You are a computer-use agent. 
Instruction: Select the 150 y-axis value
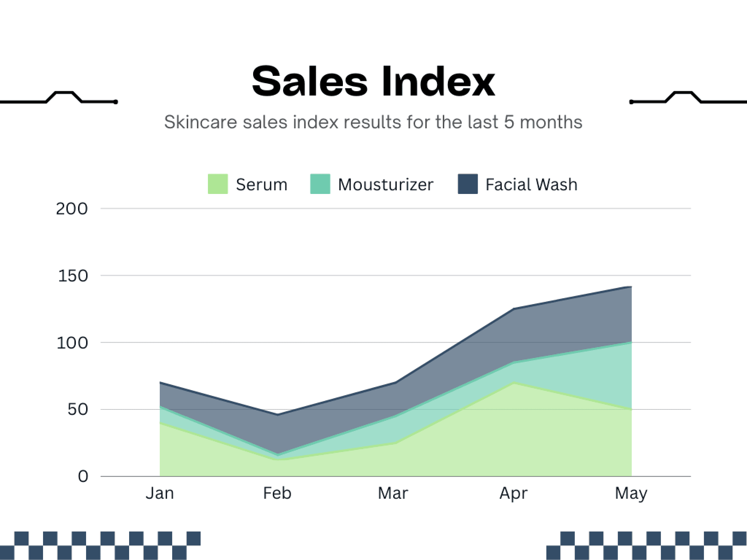point(73,276)
